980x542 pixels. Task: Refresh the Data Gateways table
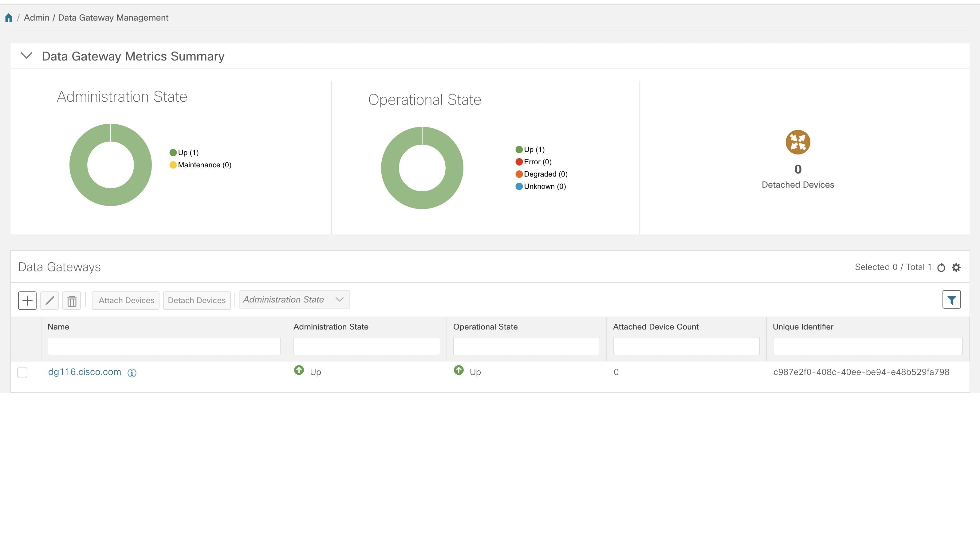pyautogui.click(x=941, y=267)
